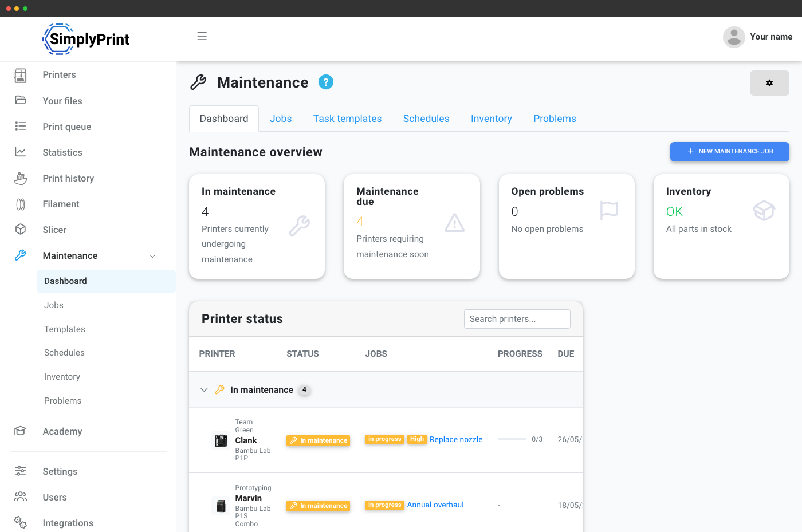Click the SimplyPrint logo
This screenshot has height=532, width=802.
coord(87,39)
